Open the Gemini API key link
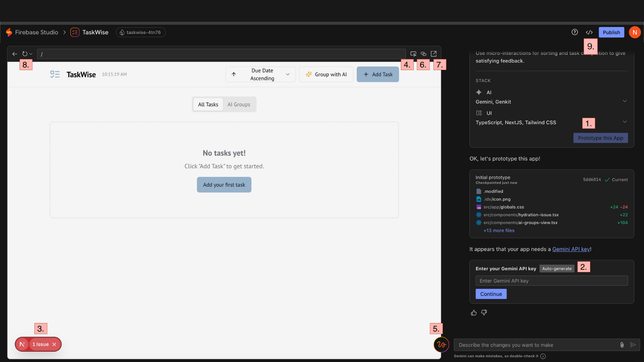This screenshot has width=644, height=362. (571, 249)
